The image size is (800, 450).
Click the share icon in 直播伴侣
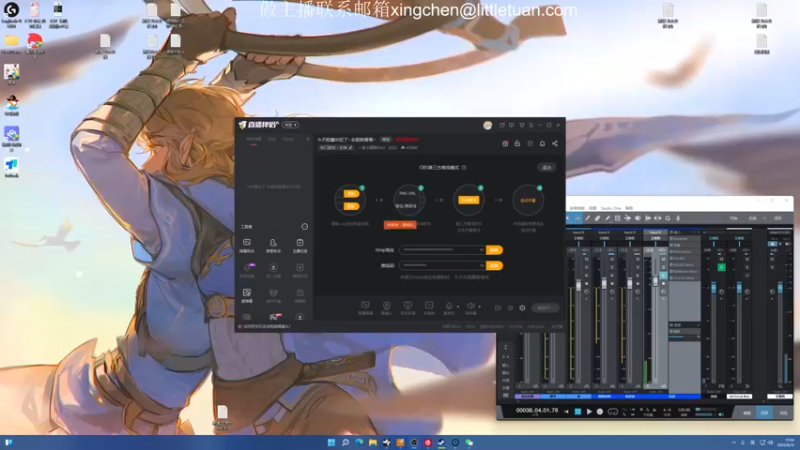555,144
